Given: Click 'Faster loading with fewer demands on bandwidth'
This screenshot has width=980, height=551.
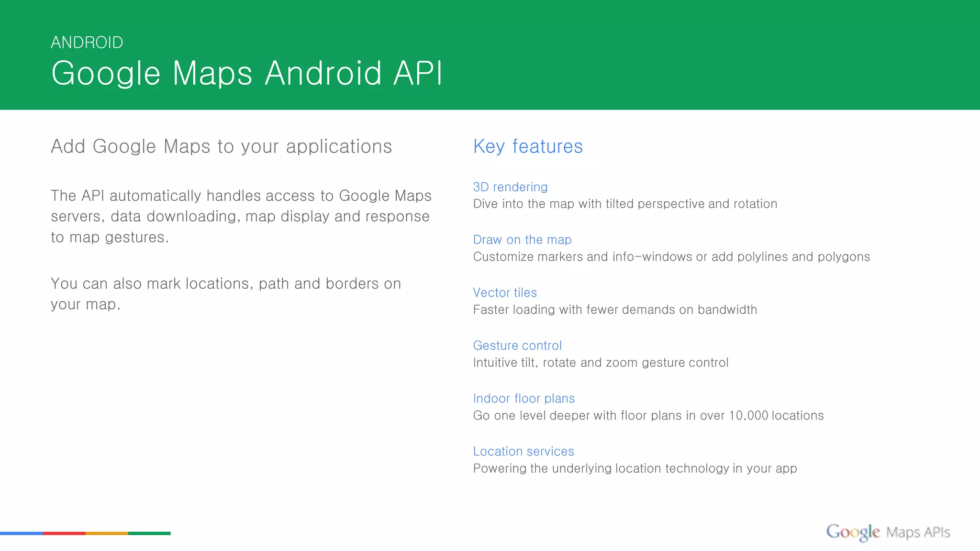Looking at the screenshot, I should pos(615,310).
